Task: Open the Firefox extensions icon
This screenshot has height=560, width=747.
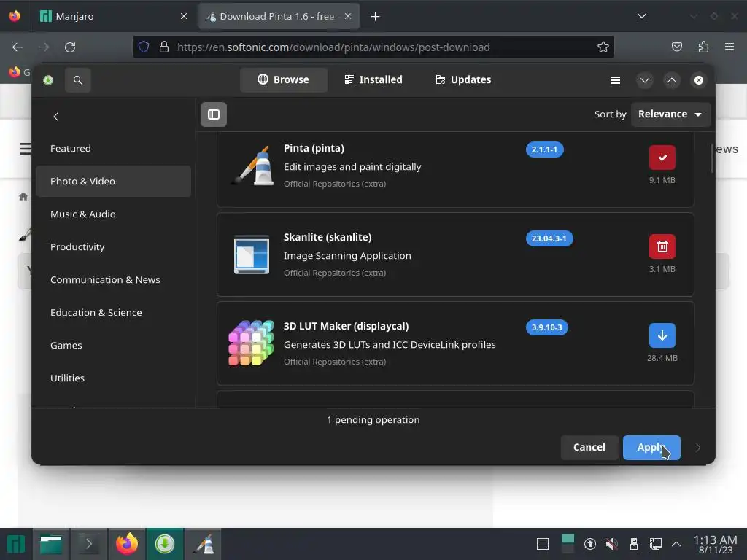Action: pyautogui.click(x=703, y=47)
